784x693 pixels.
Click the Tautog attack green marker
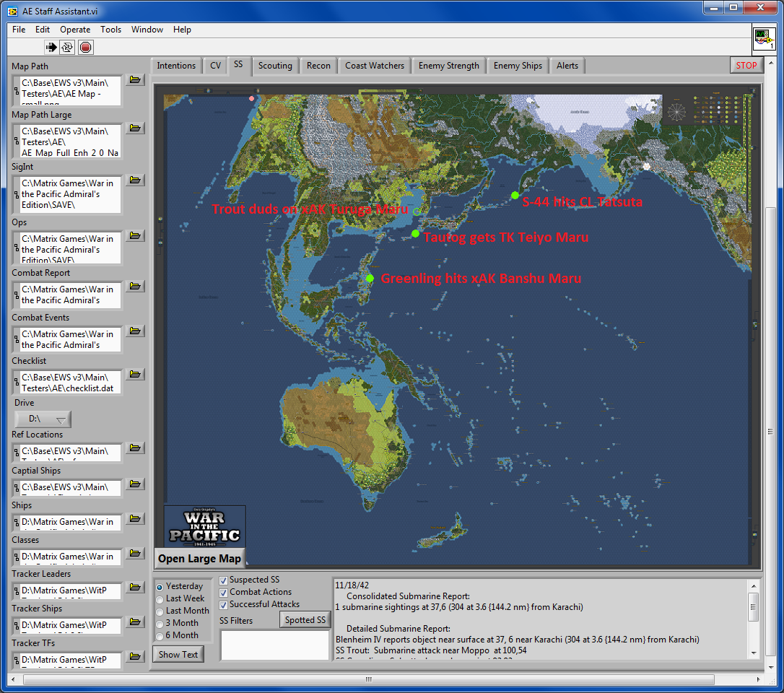click(x=415, y=233)
